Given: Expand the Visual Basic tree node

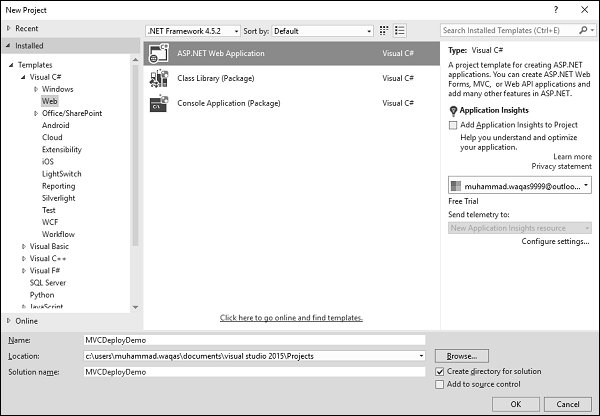Looking at the screenshot, I should pyautogui.click(x=24, y=246).
